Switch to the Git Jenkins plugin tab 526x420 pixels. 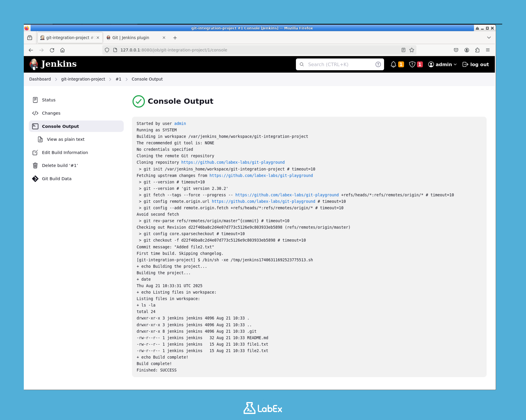(131, 38)
